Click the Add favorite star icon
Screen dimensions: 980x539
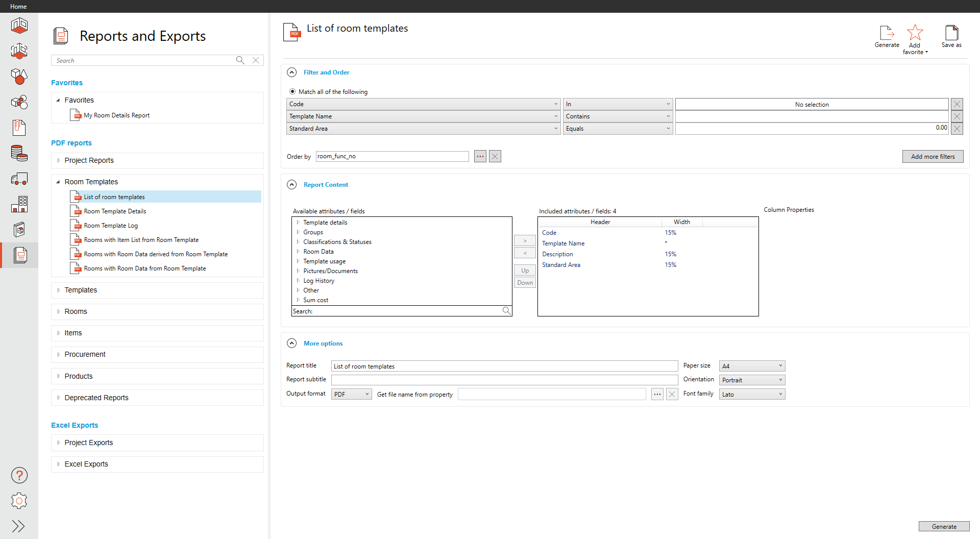point(915,33)
